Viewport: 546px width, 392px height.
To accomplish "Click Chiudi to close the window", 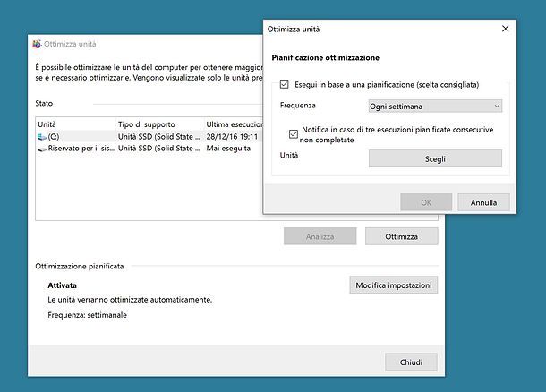I will coord(411,362).
